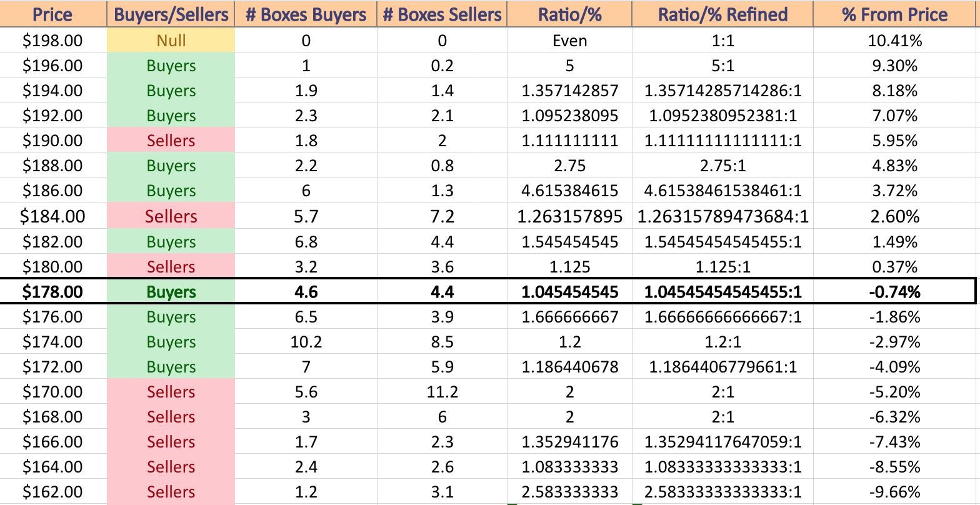Select the Buyers/Sellers column header
980x505 pixels.
click(x=171, y=14)
